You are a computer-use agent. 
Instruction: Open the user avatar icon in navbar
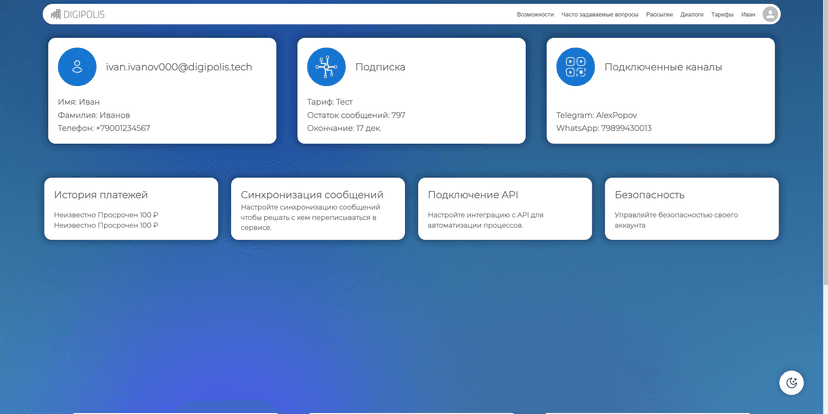(770, 15)
